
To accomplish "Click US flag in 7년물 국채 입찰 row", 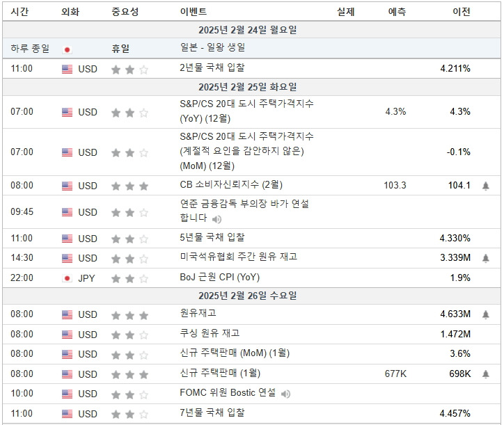I will pyautogui.click(x=67, y=414).
